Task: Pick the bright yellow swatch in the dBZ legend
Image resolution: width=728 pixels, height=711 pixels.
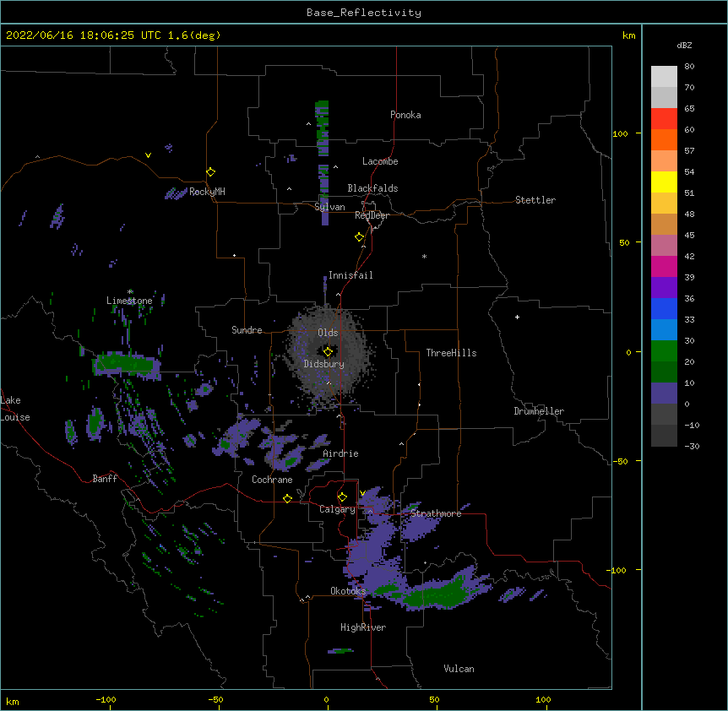Action: 664,182
